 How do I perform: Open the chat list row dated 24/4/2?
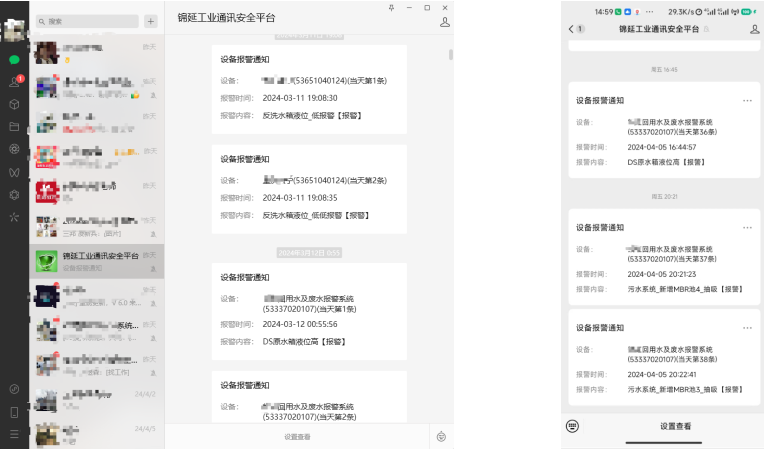pos(96,400)
